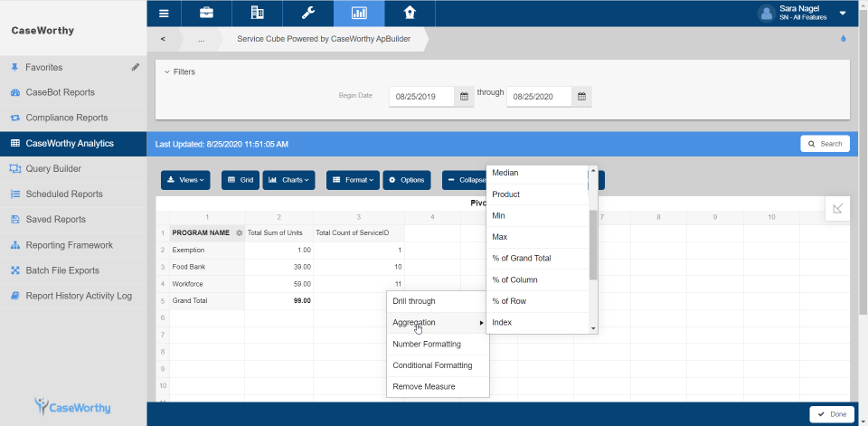
Task: Edit Favorites with pencil icon
Action: (x=136, y=67)
